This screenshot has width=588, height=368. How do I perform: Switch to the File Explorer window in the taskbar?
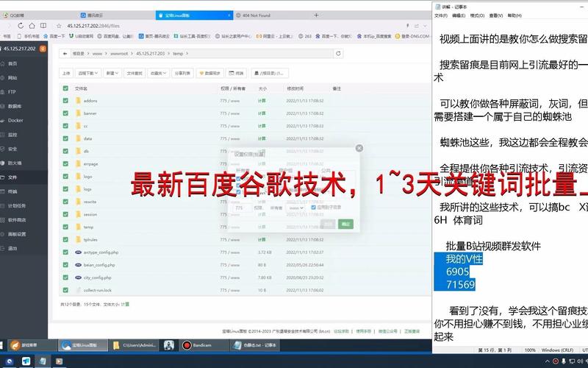point(135,344)
